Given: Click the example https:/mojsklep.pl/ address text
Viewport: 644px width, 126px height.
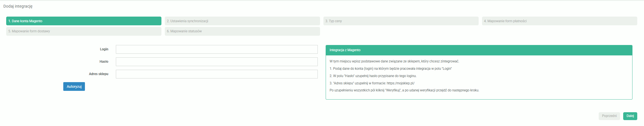Looking at the screenshot, I should (x=400, y=83).
